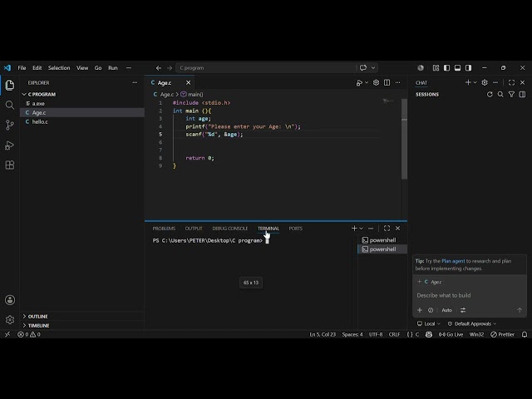The width and height of the screenshot is (532, 399).
Task: Click the editor vertical scrollbar
Action: coord(404,139)
